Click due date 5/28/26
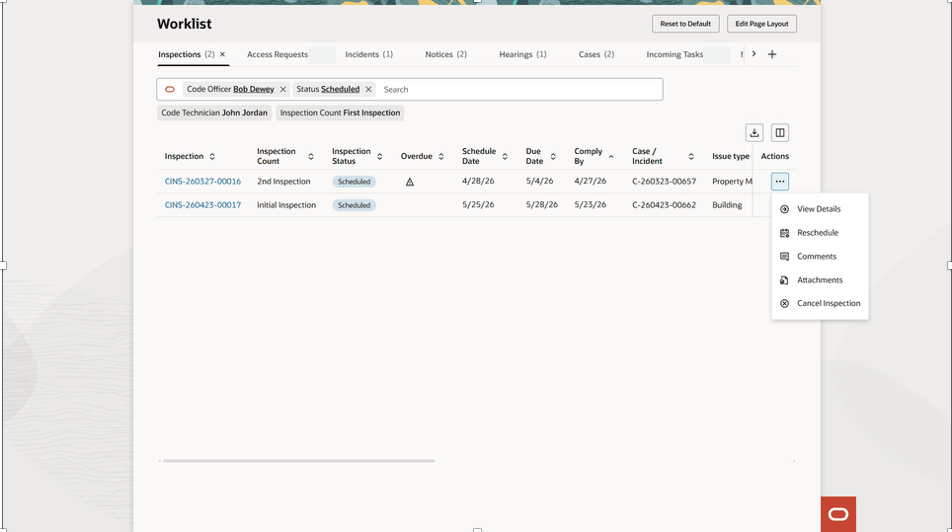The height and width of the screenshot is (532, 952). point(542,205)
